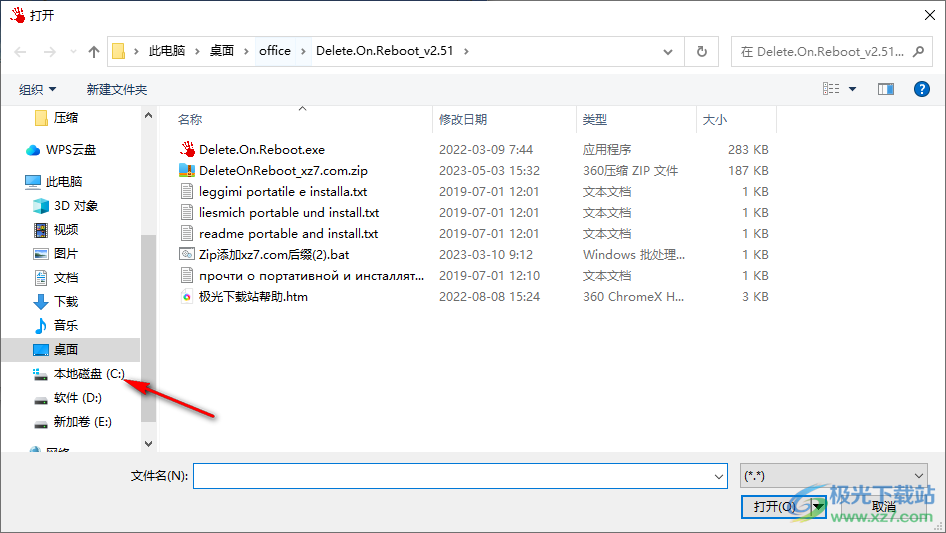Screen dimensions: 946x533
Task: Create a folder with 新建文件夹
Action: [116, 89]
